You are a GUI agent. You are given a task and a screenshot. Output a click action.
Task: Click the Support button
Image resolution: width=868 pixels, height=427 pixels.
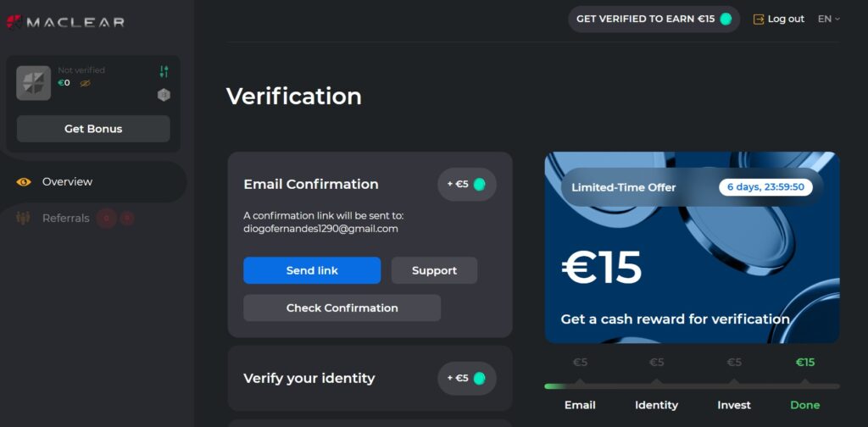click(435, 270)
